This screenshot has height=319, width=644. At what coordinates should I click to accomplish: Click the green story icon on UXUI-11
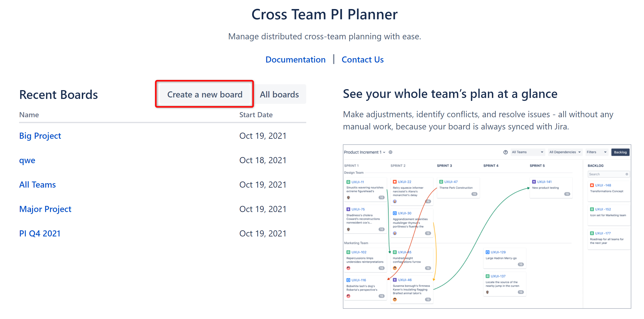point(348,182)
